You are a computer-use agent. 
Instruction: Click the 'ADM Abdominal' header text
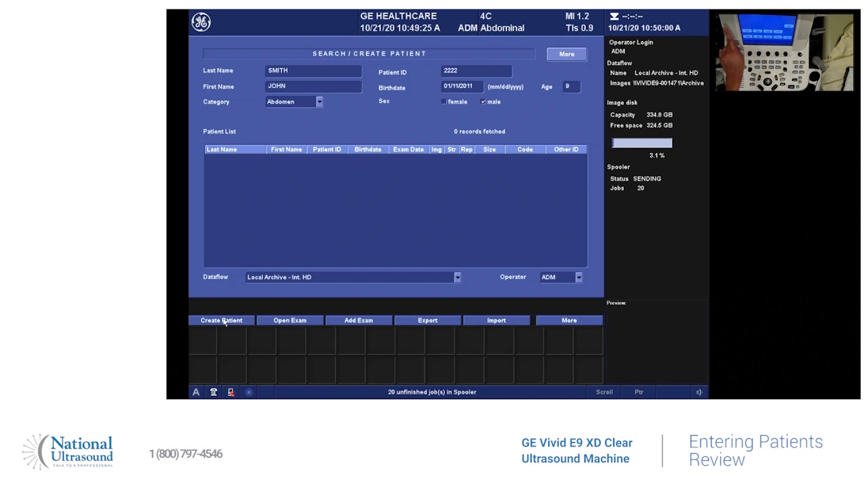click(x=491, y=28)
